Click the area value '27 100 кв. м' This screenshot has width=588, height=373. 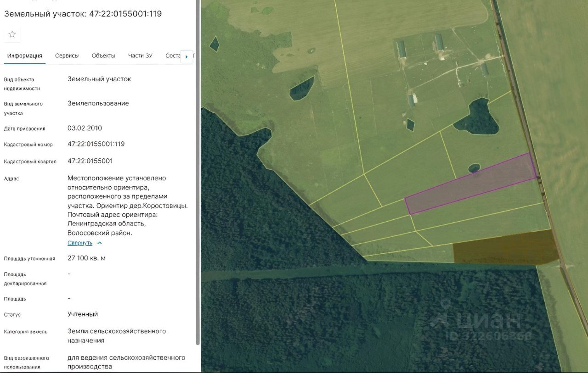(x=86, y=258)
